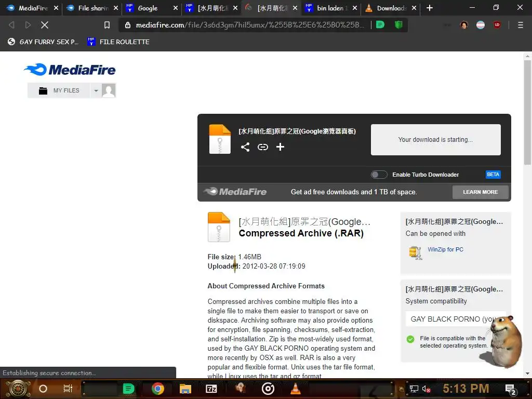Click the green shield icon in the address bar
532x399 pixels.
[x=398, y=24]
